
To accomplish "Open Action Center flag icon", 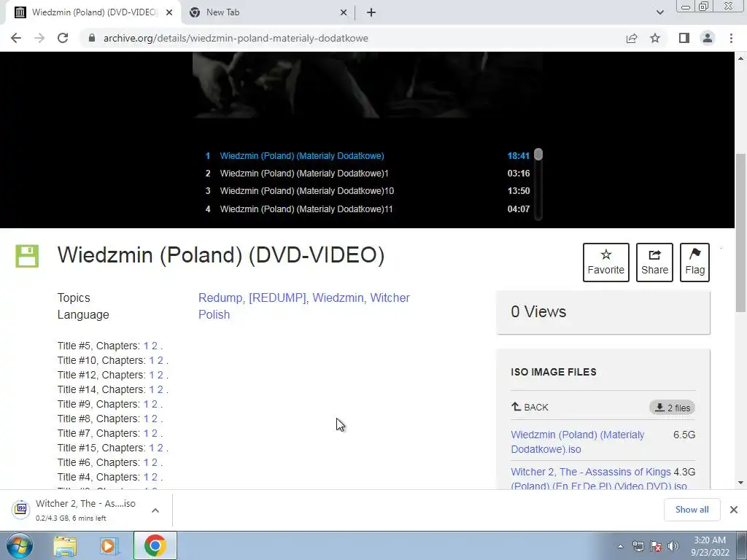I will (x=656, y=546).
